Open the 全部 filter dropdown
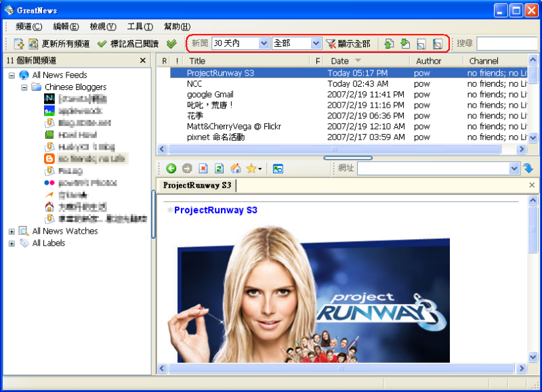Viewport: 542px width, 392px height. (x=316, y=43)
